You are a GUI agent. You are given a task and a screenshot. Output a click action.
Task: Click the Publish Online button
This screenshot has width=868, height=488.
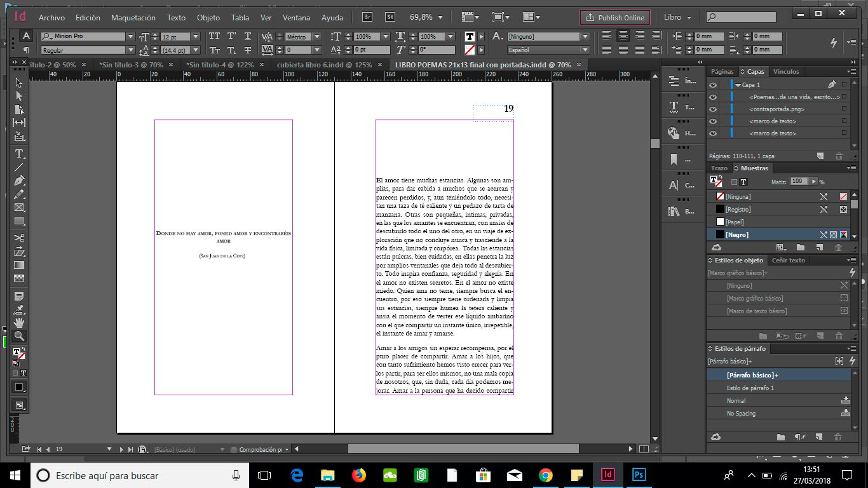(614, 18)
